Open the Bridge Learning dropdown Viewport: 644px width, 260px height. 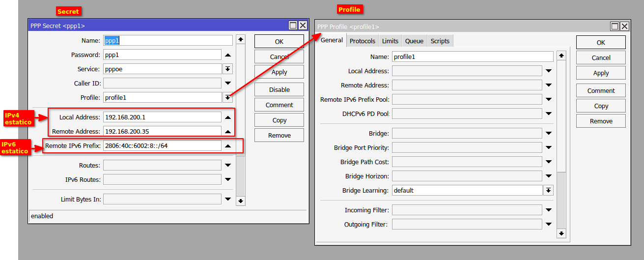click(x=549, y=191)
